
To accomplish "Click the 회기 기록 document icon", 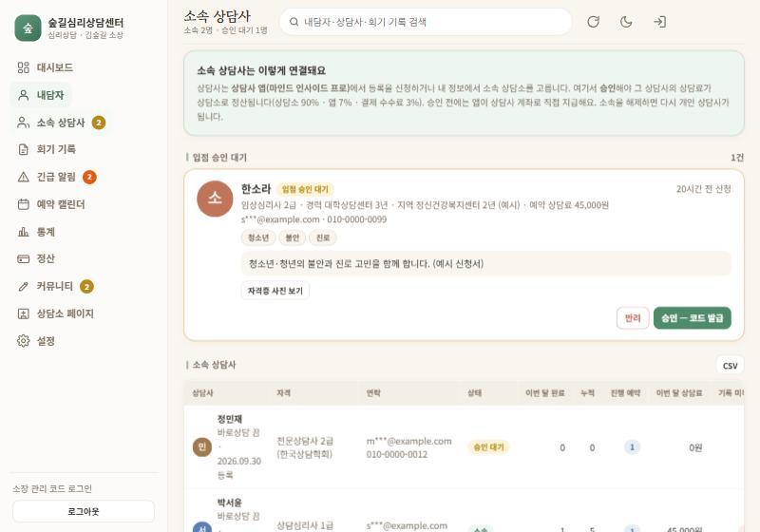I will coord(23,149).
